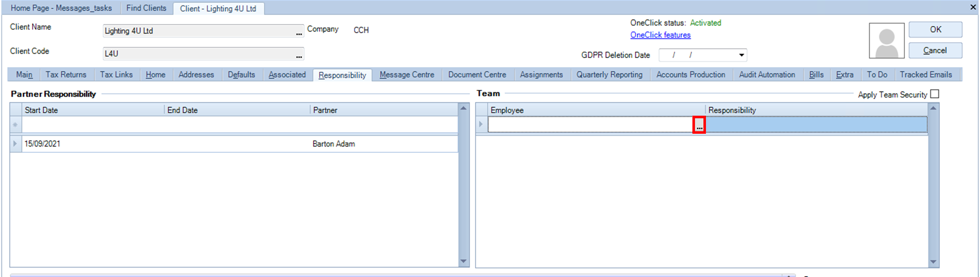Switch to the Assignments tab
Image resolution: width=980 pixels, height=277 pixels.
click(x=541, y=75)
